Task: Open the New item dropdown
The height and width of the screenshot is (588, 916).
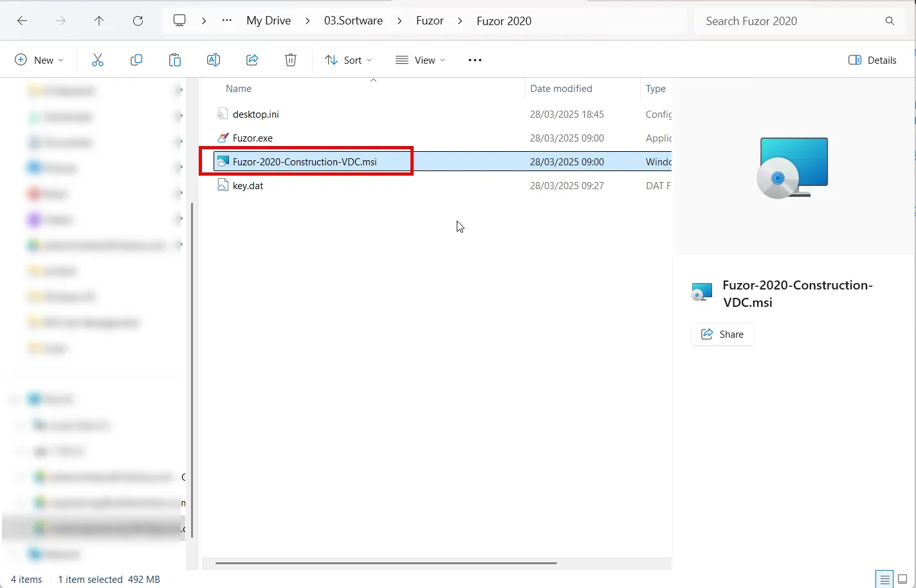Action: [x=39, y=60]
